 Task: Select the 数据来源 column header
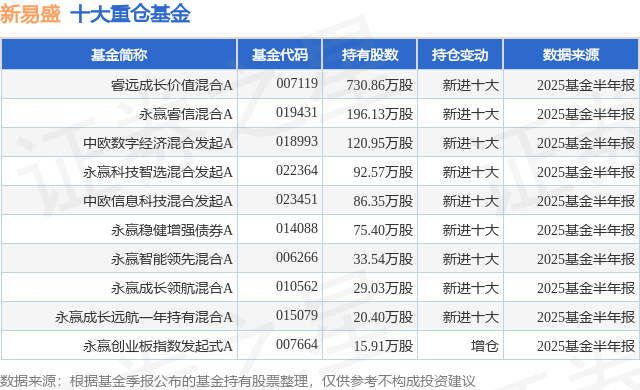tap(571, 55)
